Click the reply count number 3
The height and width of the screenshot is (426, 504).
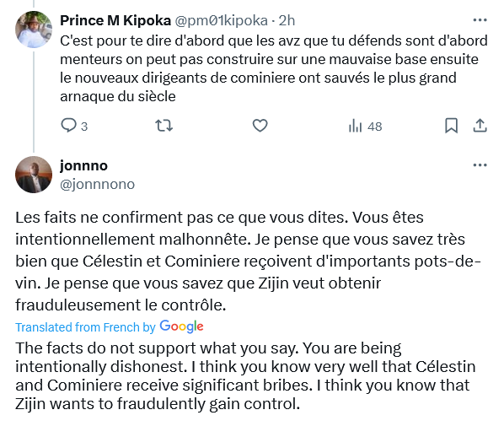coord(84,127)
